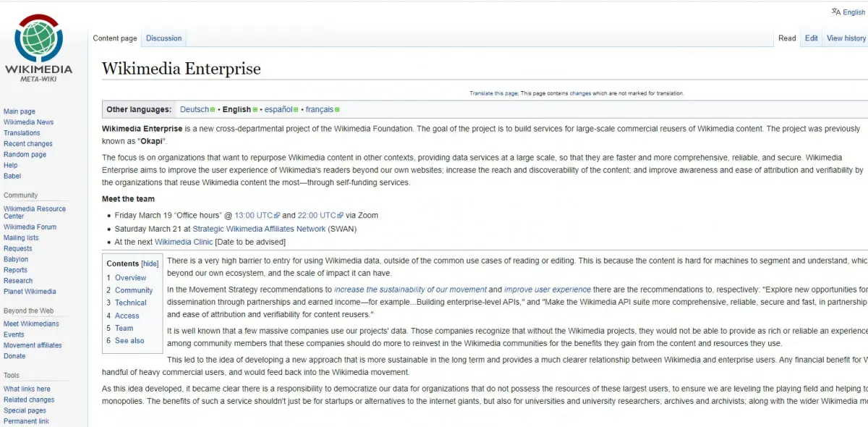Open the language selector icon beside English
This screenshot has width=868, height=427.
pos(836,12)
